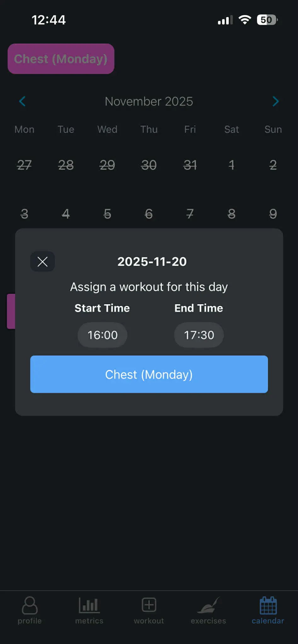Select the metrics bar-chart icon

coord(89,605)
